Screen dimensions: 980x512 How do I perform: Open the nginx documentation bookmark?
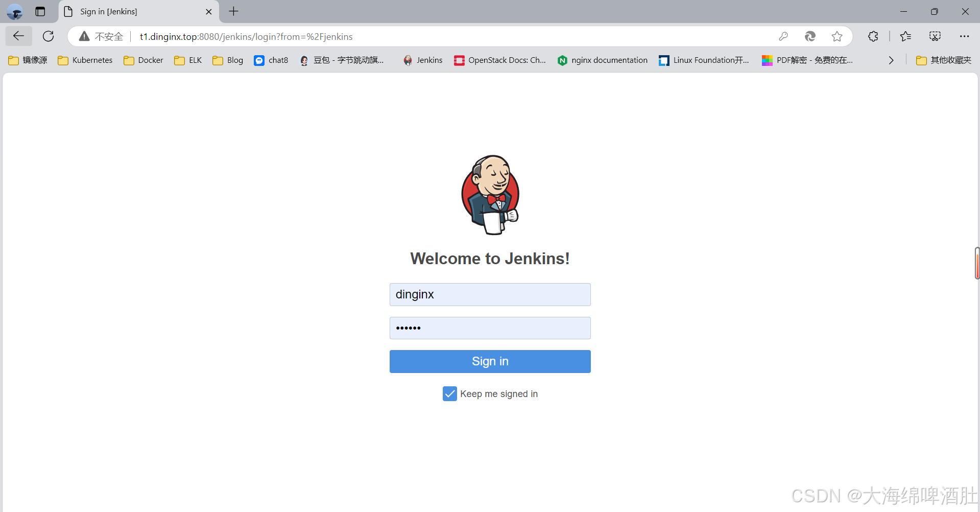click(x=603, y=60)
